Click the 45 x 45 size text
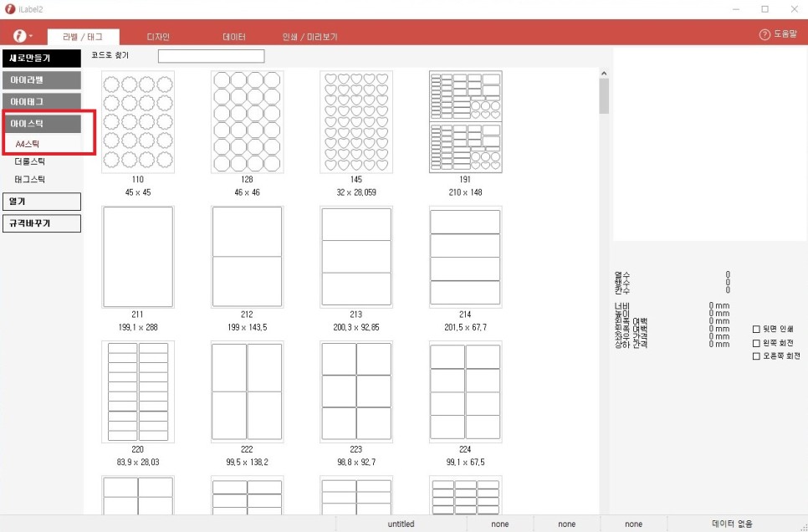 point(137,192)
